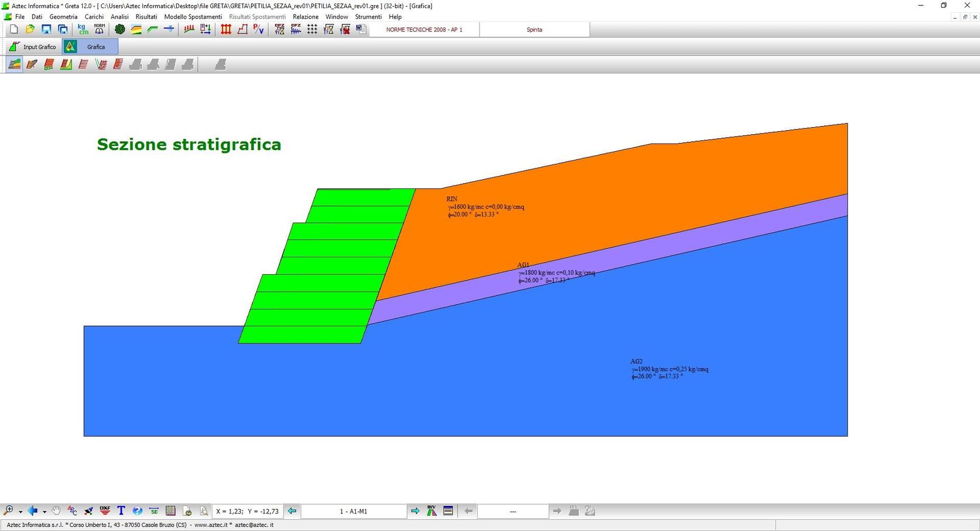Open the NORM code book icon
Image resolution: width=980 pixels, height=531 pixels.
tap(99, 29)
